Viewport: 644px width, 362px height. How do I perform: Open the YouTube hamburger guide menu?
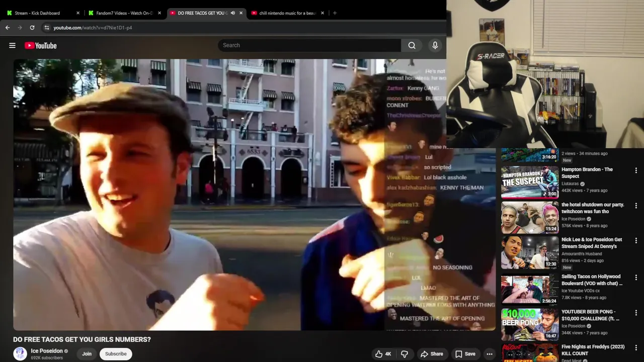[12, 45]
